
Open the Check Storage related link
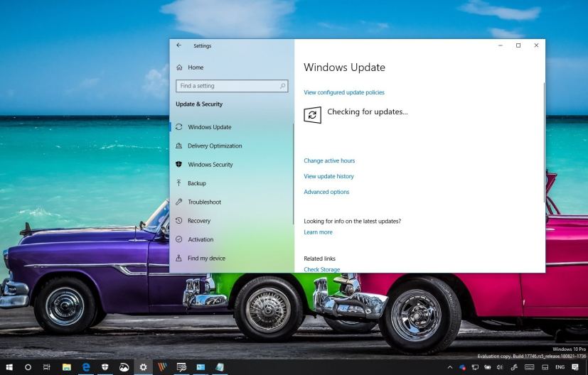click(322, 269)
